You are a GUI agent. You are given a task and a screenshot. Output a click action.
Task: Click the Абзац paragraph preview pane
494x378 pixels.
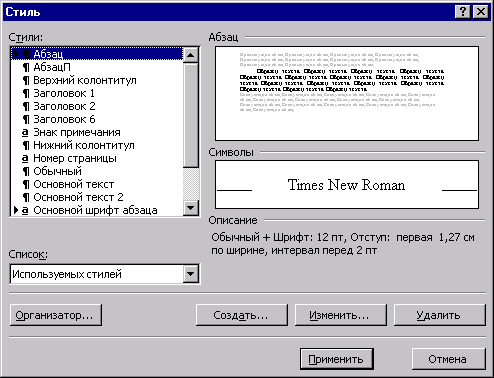(347, 93)
